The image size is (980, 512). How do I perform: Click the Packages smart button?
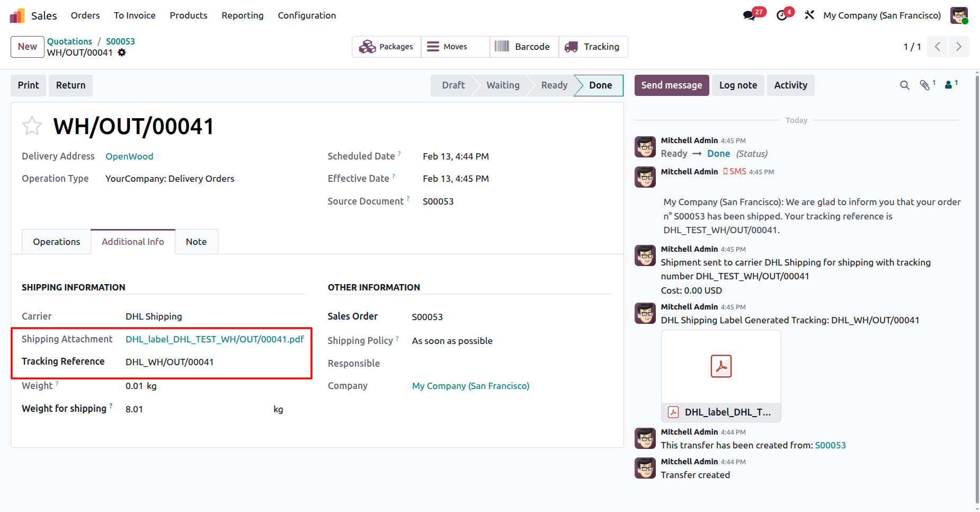(x=386, y=47)
